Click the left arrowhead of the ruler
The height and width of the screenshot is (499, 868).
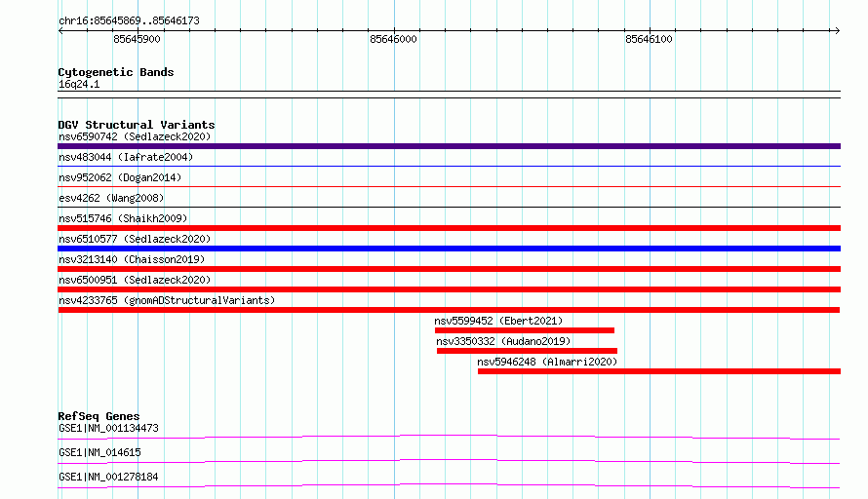pos(60,31)
